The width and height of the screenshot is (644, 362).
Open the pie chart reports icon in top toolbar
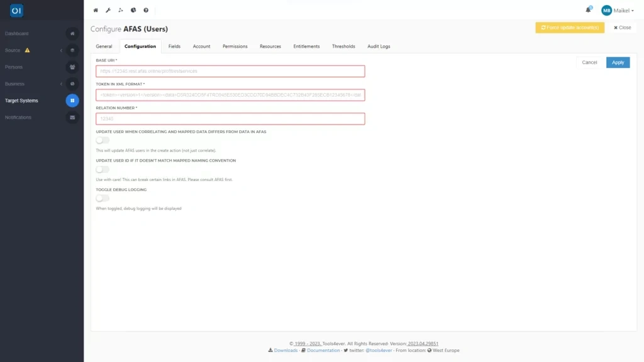133,10
